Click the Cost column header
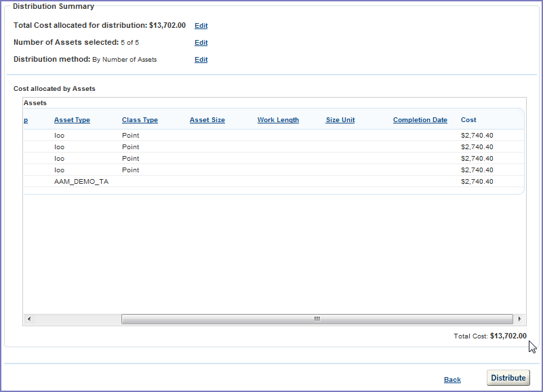Image resolution: width=543 pixels, height=392 pixels. click(x=468, y=120)
